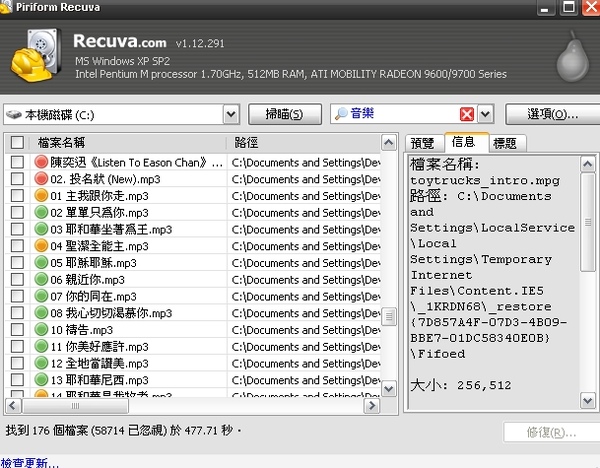
Task: Click the 修復(R)... recover button
Action: pyautogui.click(x=551, y=432)
